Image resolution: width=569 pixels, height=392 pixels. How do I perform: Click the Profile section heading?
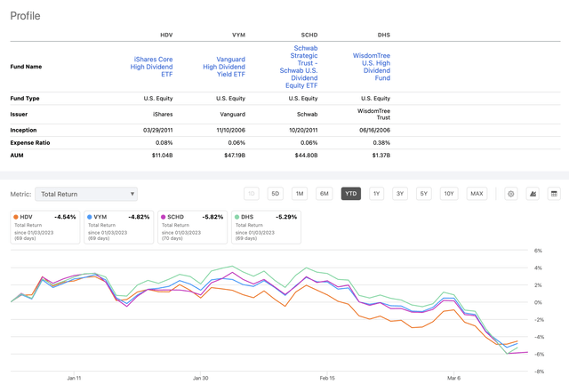pos(25,16)
